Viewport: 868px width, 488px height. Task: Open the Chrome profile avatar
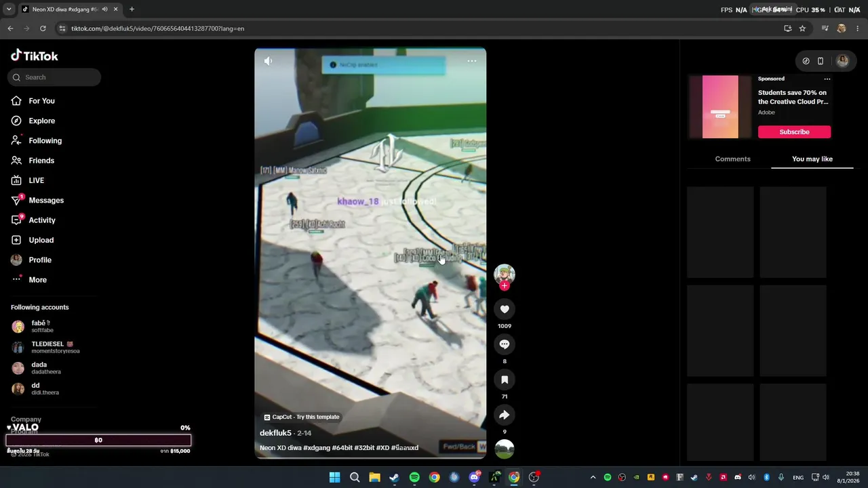[x=842, y=28]
